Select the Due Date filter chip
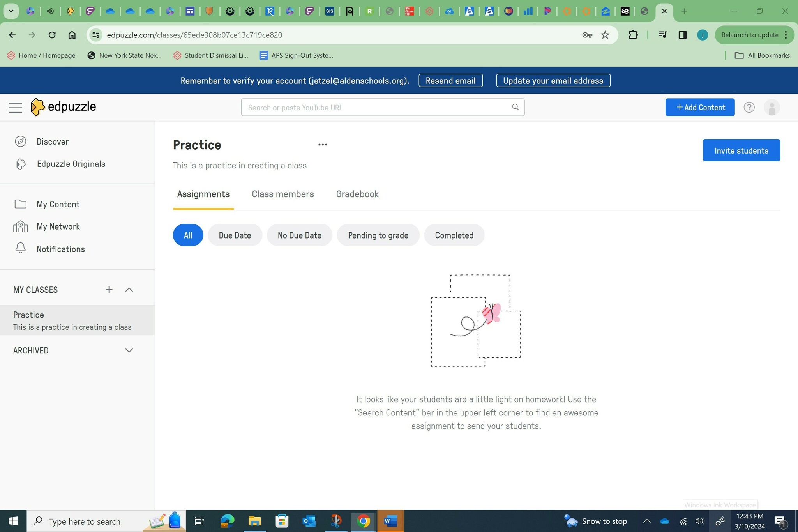Viewport: 798px width, 532px height. [x=235, y=235]
